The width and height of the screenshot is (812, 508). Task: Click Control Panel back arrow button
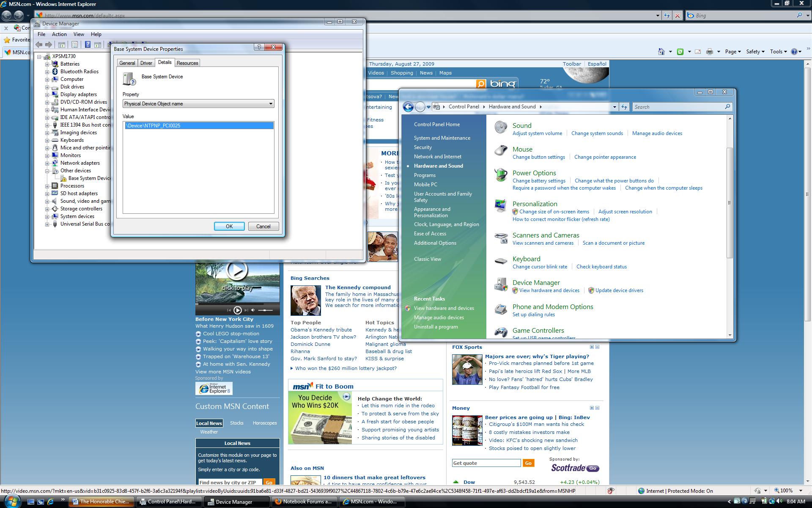(408, 107)
